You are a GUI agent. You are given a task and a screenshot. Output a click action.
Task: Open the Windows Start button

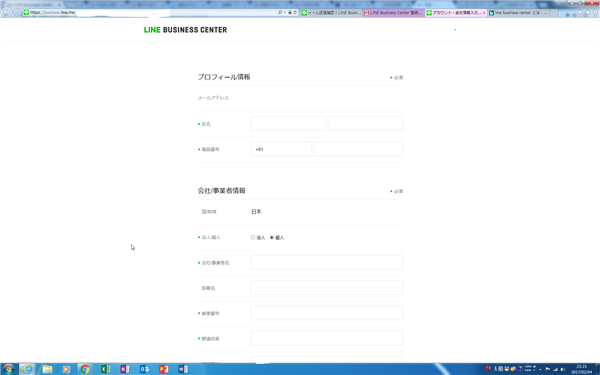click(x=8, y=369)
